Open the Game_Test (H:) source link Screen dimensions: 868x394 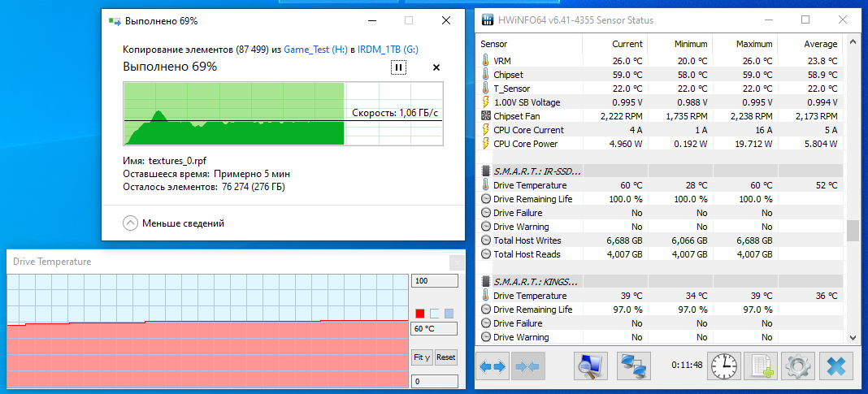click(315, 50)
